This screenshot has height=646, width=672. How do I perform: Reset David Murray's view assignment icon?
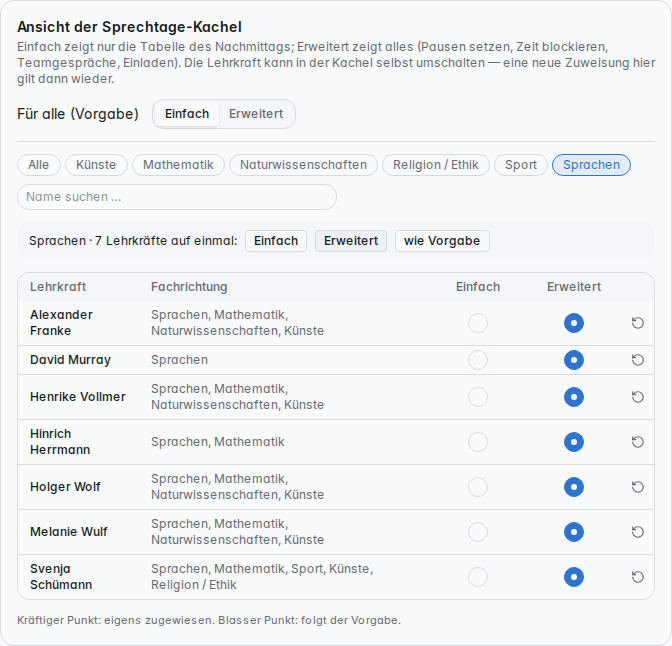point(638,360)
